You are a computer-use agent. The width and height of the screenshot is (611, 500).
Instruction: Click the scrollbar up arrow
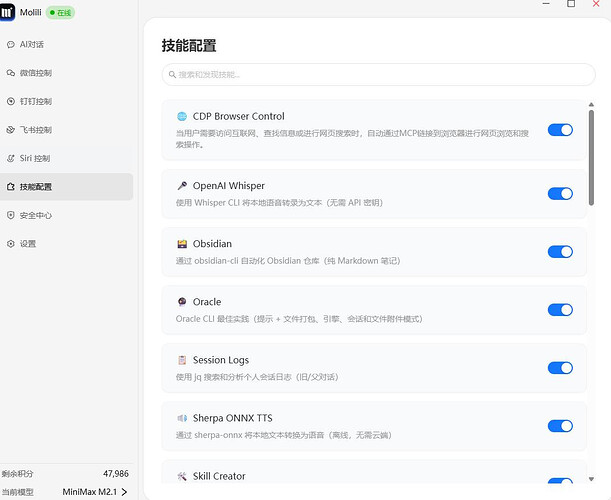(x=591, y=104)
